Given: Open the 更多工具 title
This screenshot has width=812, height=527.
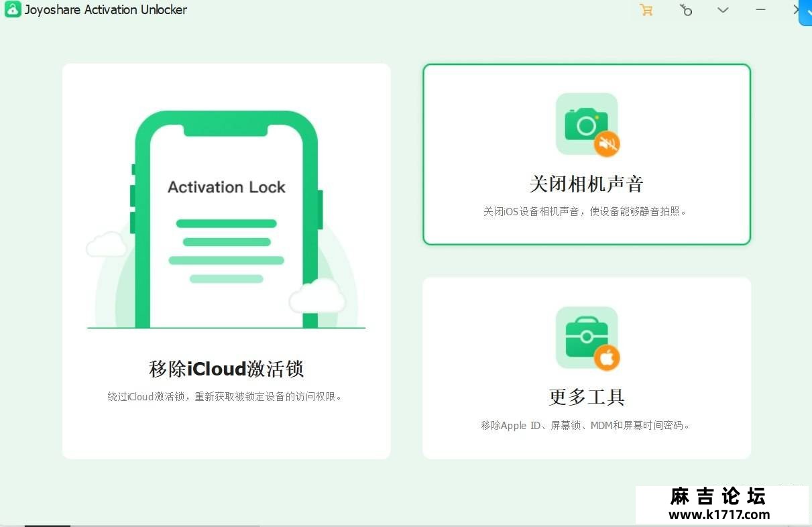Looking at the screenshot, I should (x=587, y=397).
